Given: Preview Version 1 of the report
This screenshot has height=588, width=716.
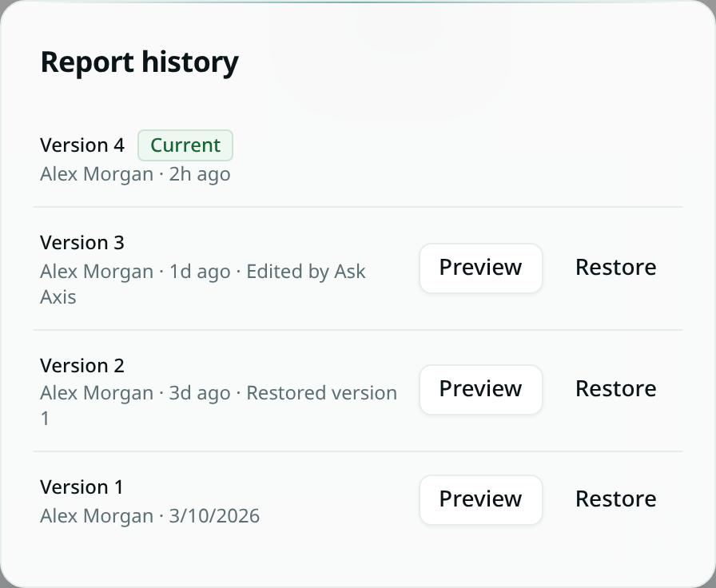Looking at the screenshot, I should [481, 500].
